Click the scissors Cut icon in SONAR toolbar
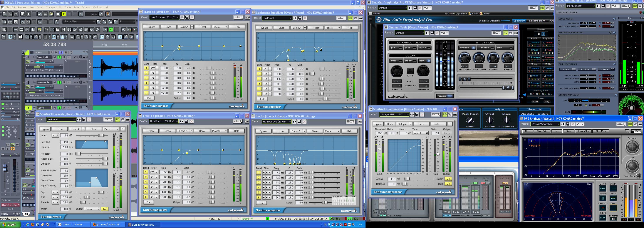644x228 pixels. (x=23, y=22)
